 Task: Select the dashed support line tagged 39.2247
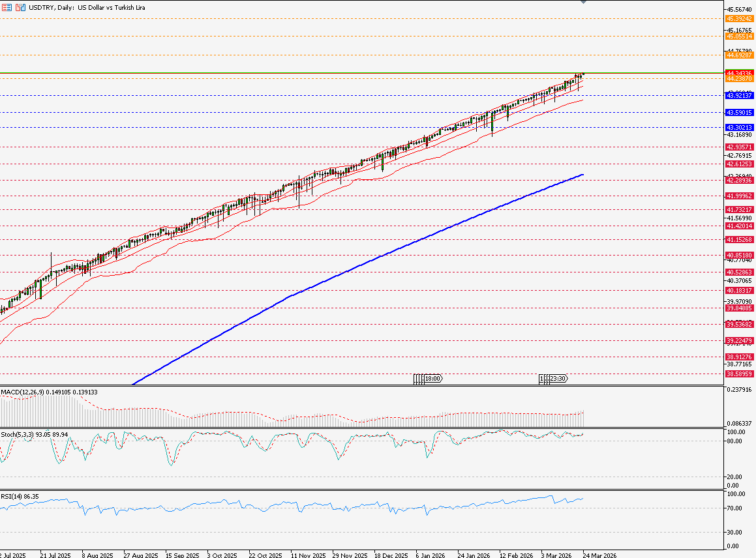[x=326, y=341]
